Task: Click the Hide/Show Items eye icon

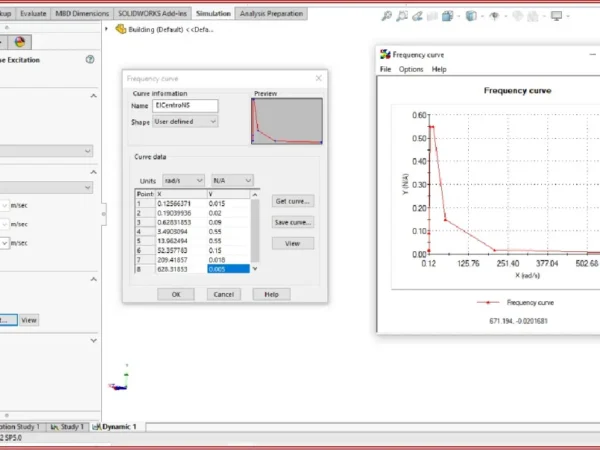Action: (x=494, y=16)
